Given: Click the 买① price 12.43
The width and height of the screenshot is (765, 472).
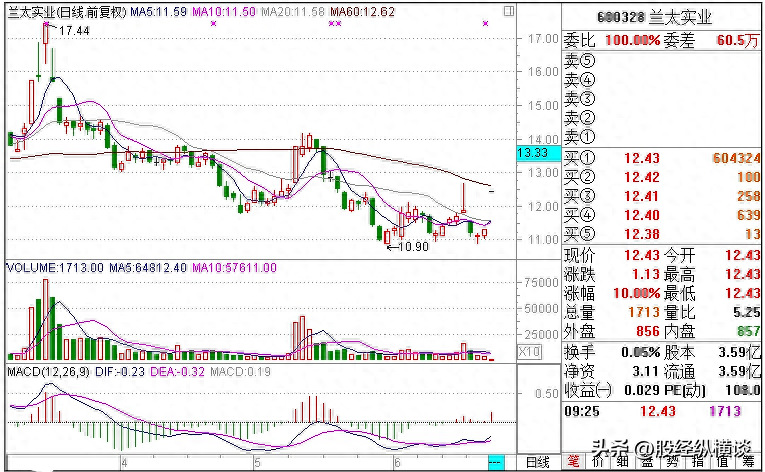Looking at the screenshot, I should [642, 159].
